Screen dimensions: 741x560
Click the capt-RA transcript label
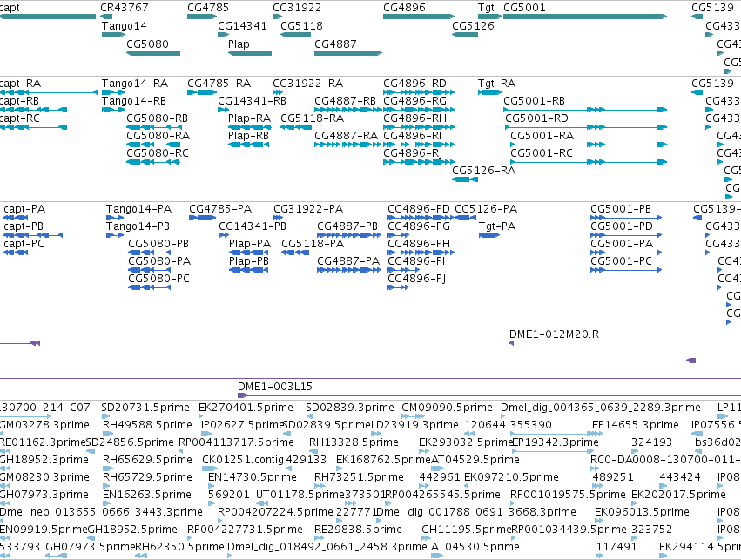click(20, 84)
